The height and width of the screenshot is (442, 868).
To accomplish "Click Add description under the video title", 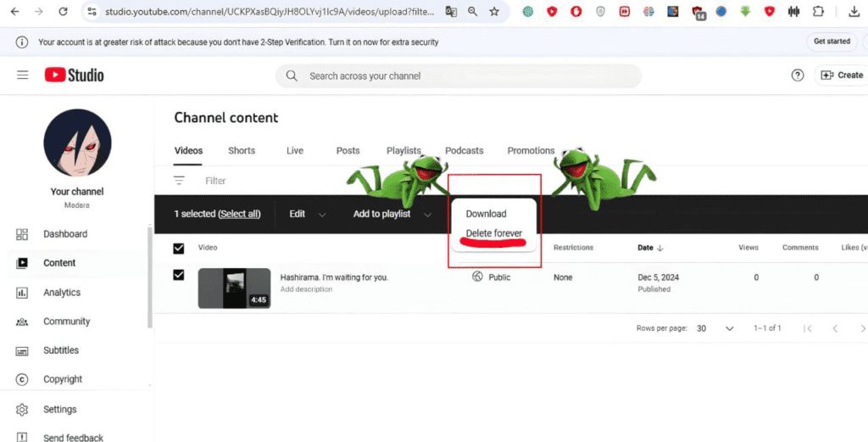I will pos(306,289).
